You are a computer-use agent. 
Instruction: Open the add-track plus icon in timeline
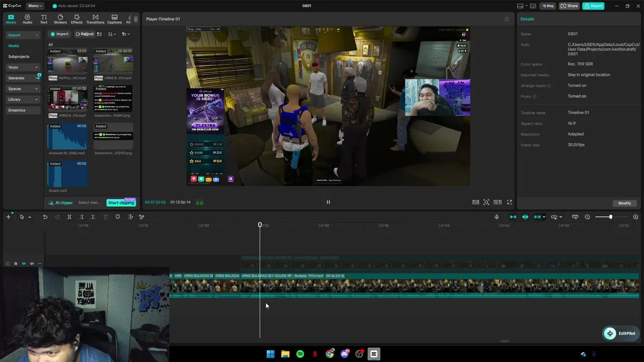point(8,217)
